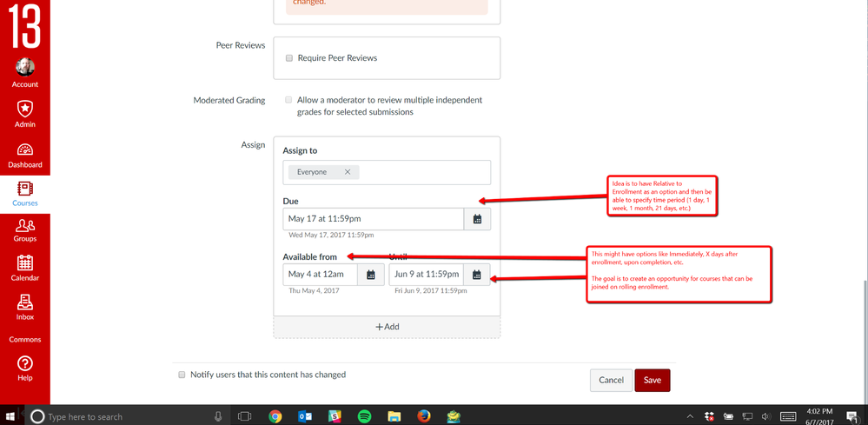Go to the Dashboard

pyautogui.click(x=24, y=155)
